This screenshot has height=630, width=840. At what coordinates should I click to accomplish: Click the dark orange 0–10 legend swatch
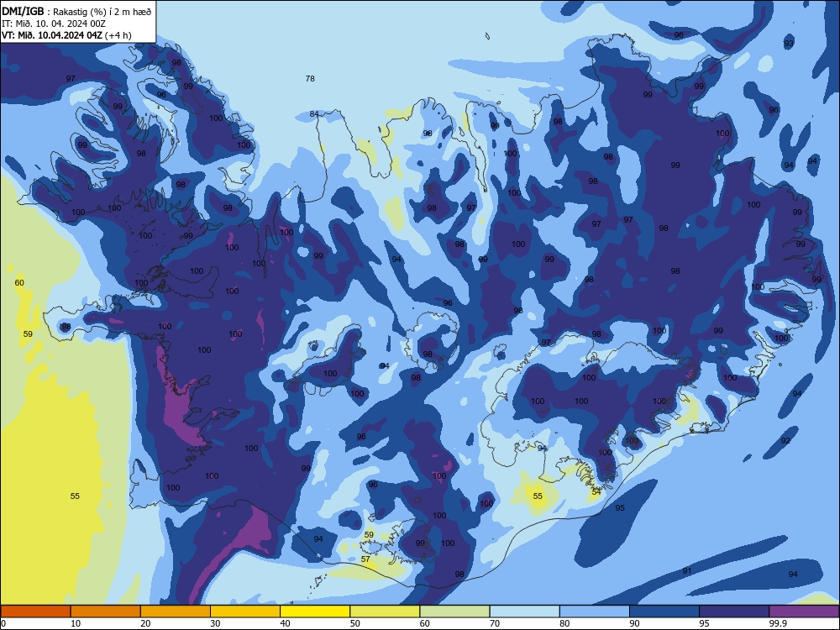point(35,612)
